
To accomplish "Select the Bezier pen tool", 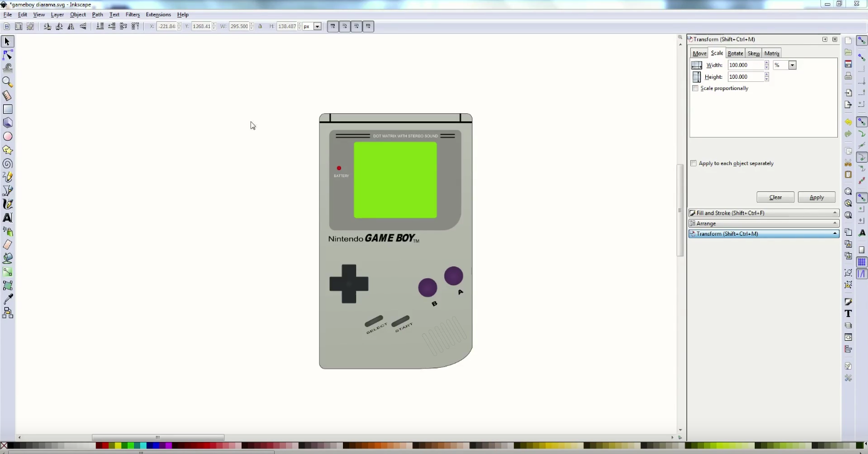I will pos(8,191).
